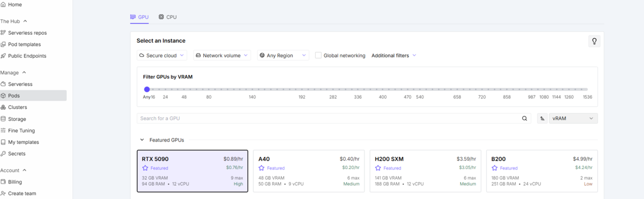Click the VRAM slider handle
The image size is (644, 199).
click(147, 90)
